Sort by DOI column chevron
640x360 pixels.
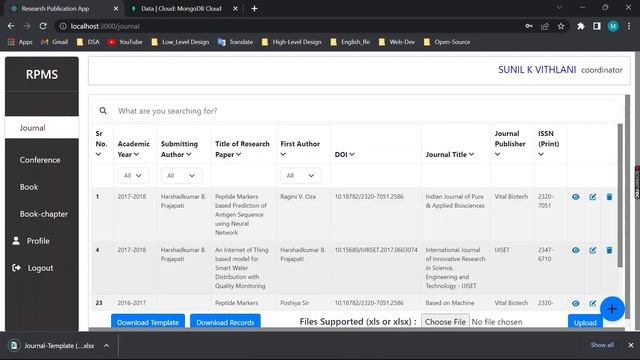pyautogui.click(x=352, y=154)
